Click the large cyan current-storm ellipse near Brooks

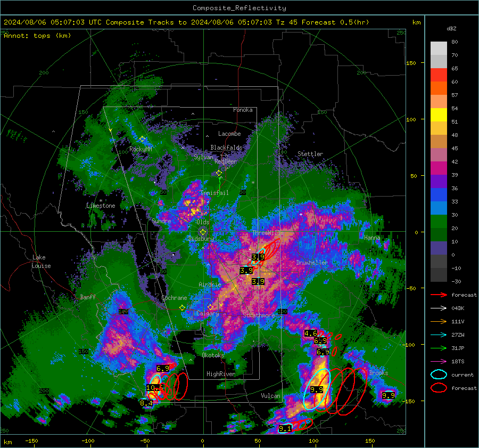(317, 389)
